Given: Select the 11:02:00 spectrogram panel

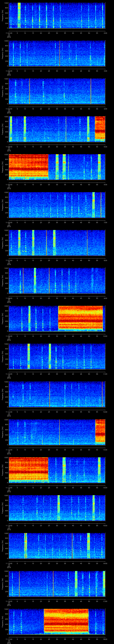Looking at the screenshot, I should [x=57, y=53].
